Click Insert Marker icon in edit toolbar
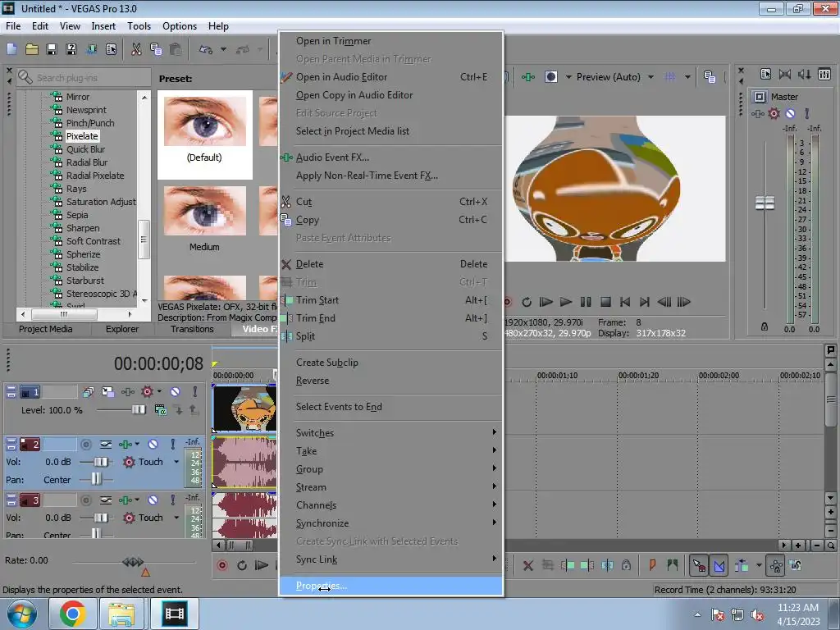Viewport: 840px width, 630px height. tap(652, 565)
